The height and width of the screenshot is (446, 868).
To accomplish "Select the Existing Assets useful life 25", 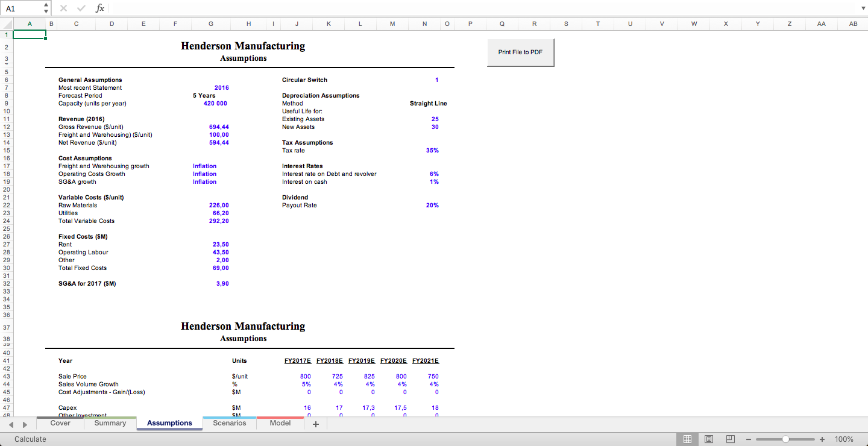I will pos(435,119).
